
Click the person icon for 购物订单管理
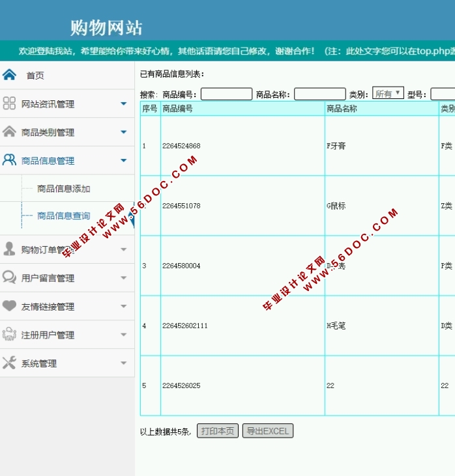tap(9, 249)
